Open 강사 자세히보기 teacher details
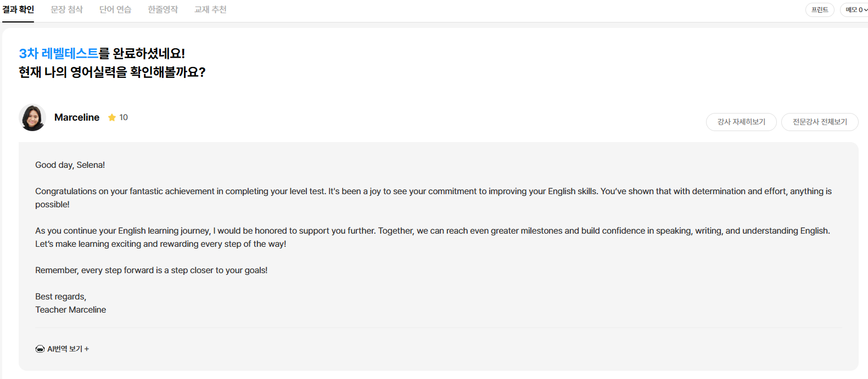 [741, 122]
